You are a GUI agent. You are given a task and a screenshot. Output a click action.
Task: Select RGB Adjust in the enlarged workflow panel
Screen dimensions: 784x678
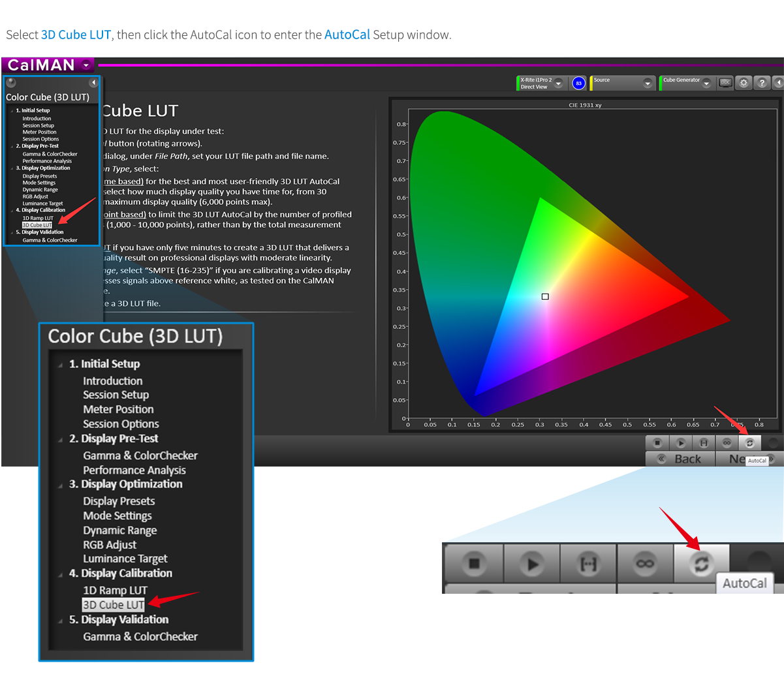[x=110, y=544]
